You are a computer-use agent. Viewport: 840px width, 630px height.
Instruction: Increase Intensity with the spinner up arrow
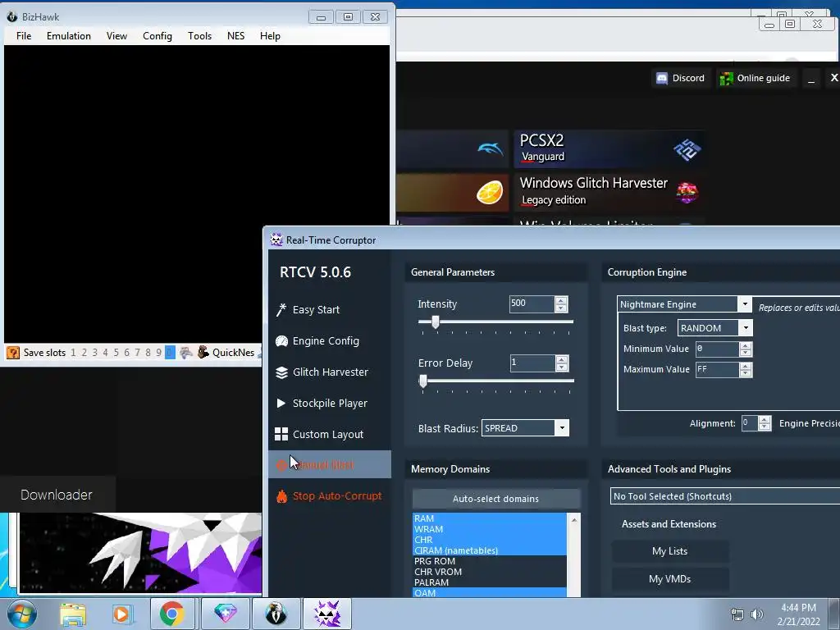pyautogui.click(x=561, y=300)
